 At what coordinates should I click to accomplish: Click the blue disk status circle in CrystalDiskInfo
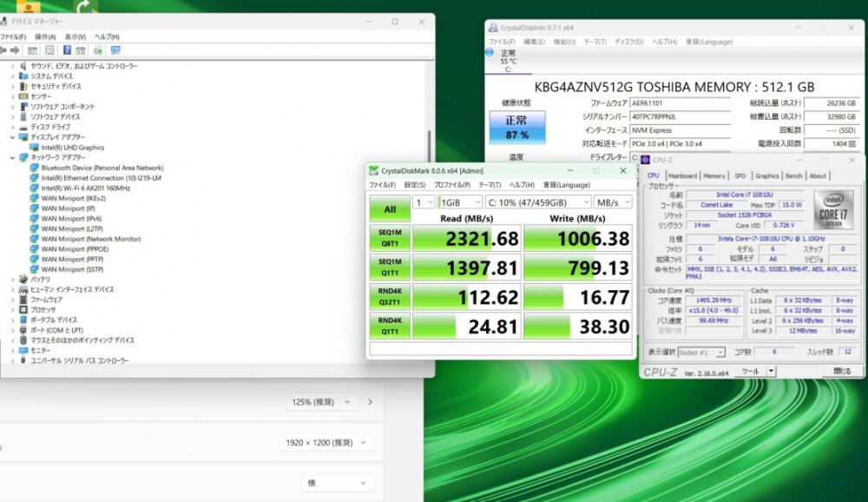[490, 52]
